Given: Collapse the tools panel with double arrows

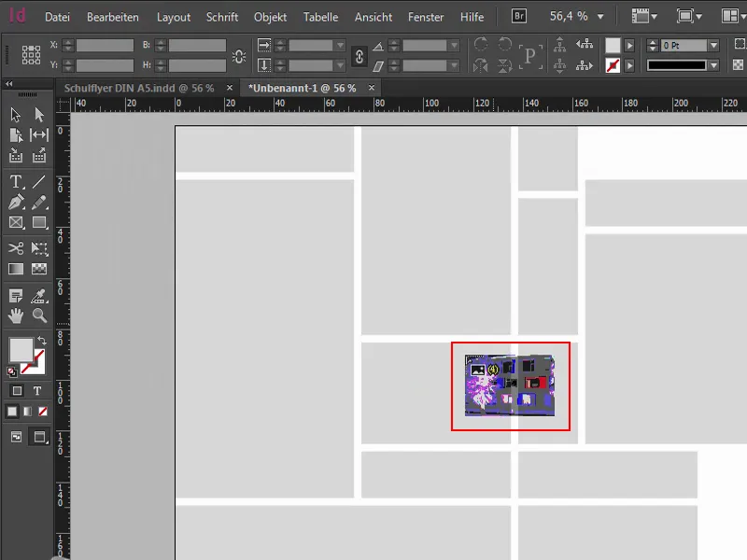Looking at the screenshot, I should pyautogui.click(x=9, y=84).
